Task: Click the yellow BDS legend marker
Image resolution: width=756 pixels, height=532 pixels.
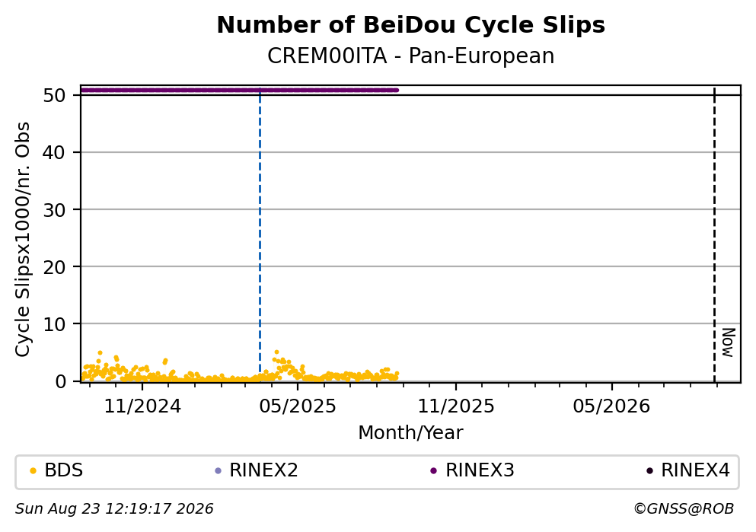Action: point(33,471)
